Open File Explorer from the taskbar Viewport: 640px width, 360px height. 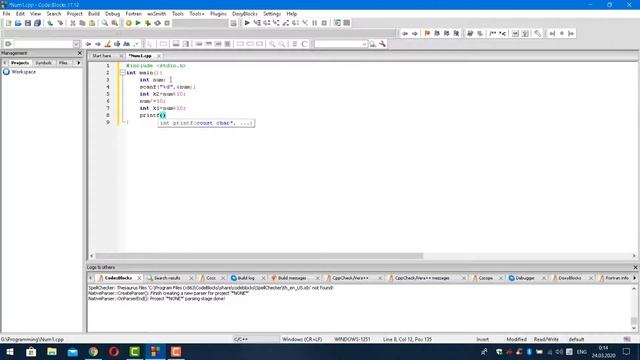[x=52, y=352]
